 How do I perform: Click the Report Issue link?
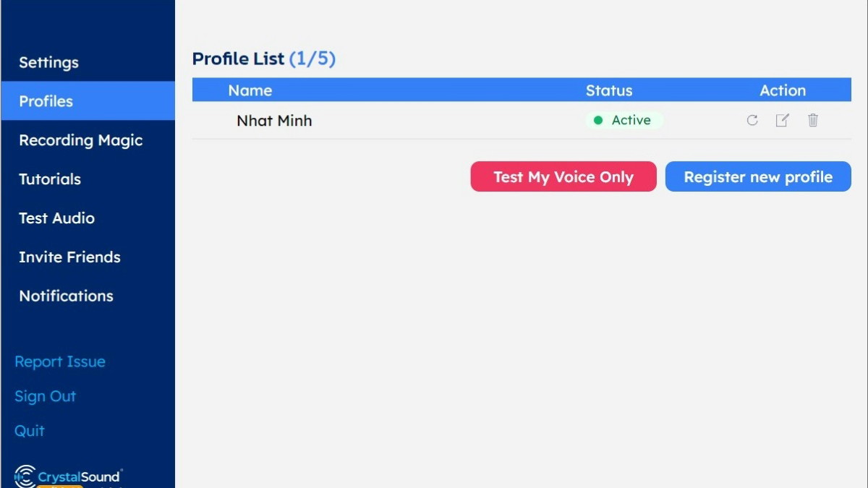coord(60,361)
